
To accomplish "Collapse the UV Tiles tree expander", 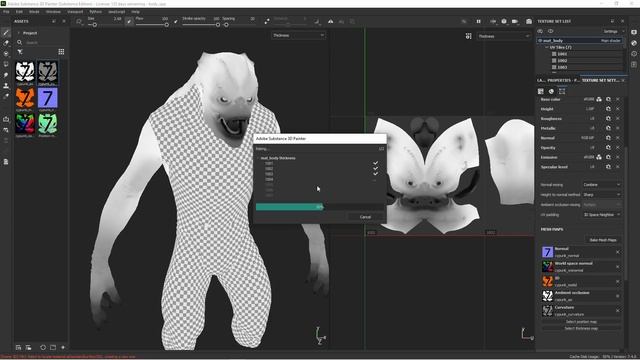I will tap(547, 47).
